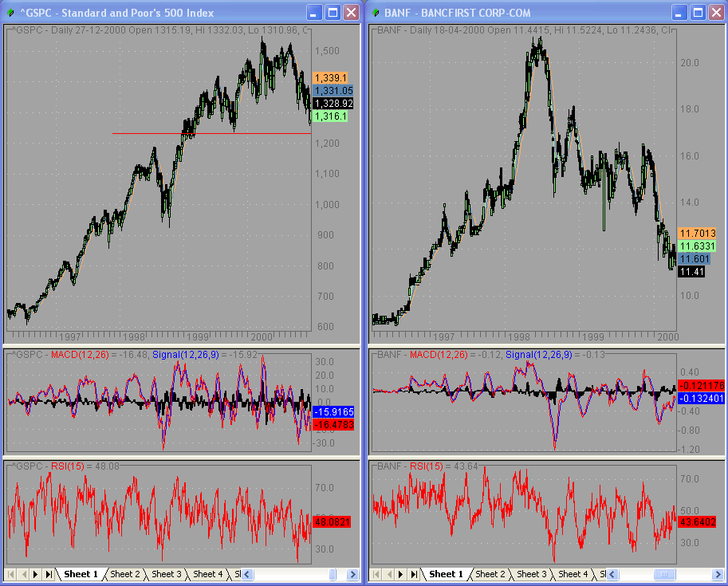Click the 48.0821 RSI value label
The width and height of the screenshot is (728, 586).
click(x=332, y=522)
